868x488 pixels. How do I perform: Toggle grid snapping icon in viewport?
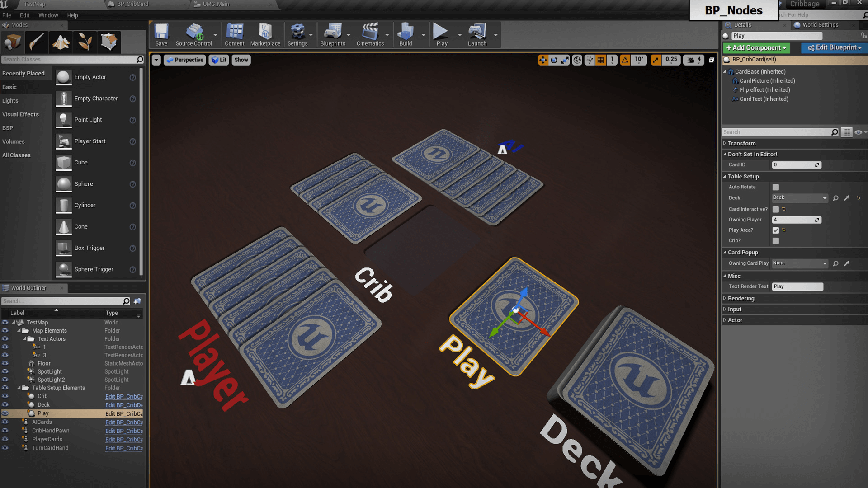click(600, 60)
